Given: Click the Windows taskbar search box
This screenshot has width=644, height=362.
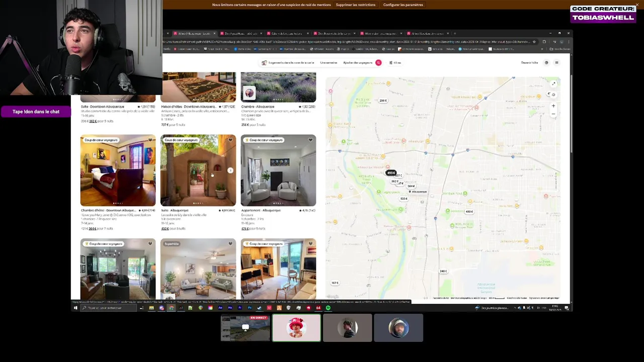Looking at the screenshot, I should [x=108, y=308].
